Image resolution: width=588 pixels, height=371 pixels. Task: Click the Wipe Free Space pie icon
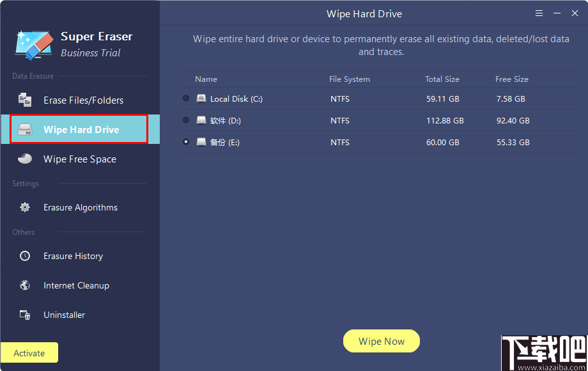(x=25, y=159)
